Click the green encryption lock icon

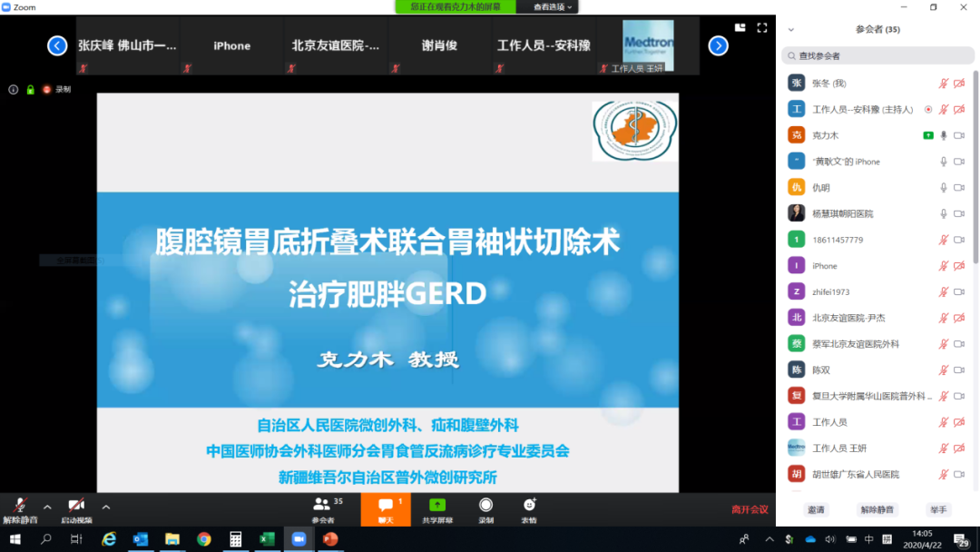30,90
